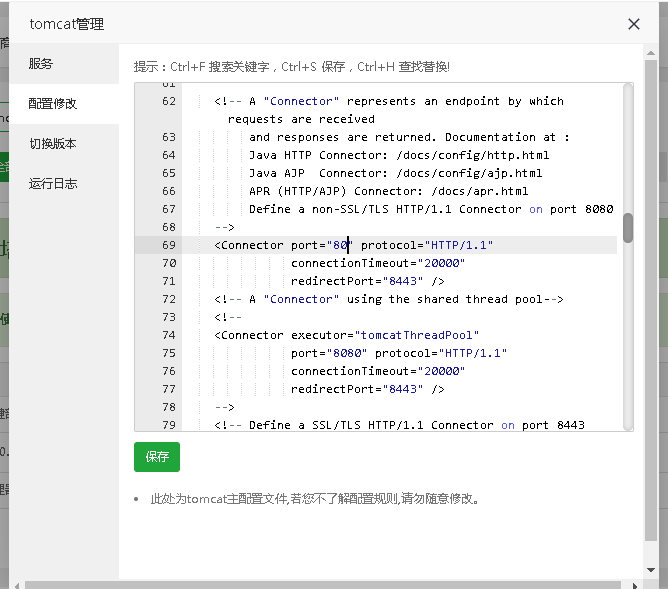Click connectionTimeout="20000" on line 76
Screen dimensions: 668x589
click(x=378, y=371)
